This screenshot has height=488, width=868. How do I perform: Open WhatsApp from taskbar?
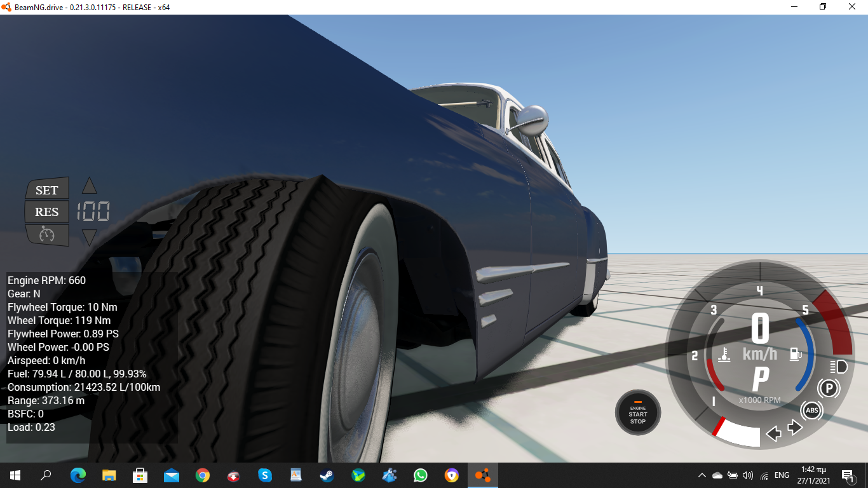point(421,475)
